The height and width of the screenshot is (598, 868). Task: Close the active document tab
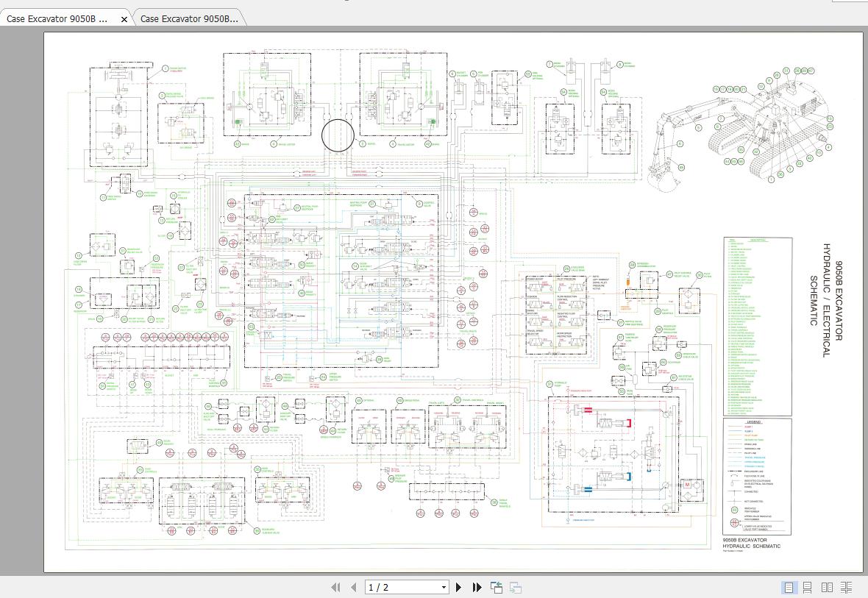123,19
